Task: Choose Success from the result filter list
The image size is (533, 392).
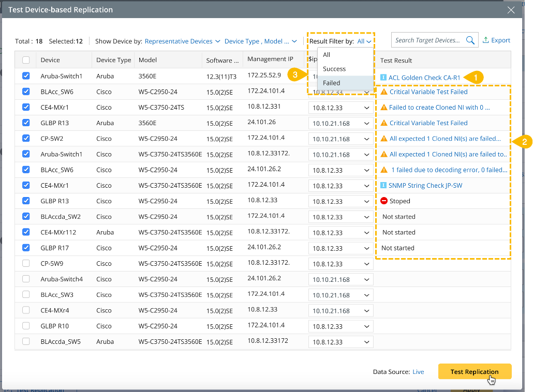Action: pos(334,69)
